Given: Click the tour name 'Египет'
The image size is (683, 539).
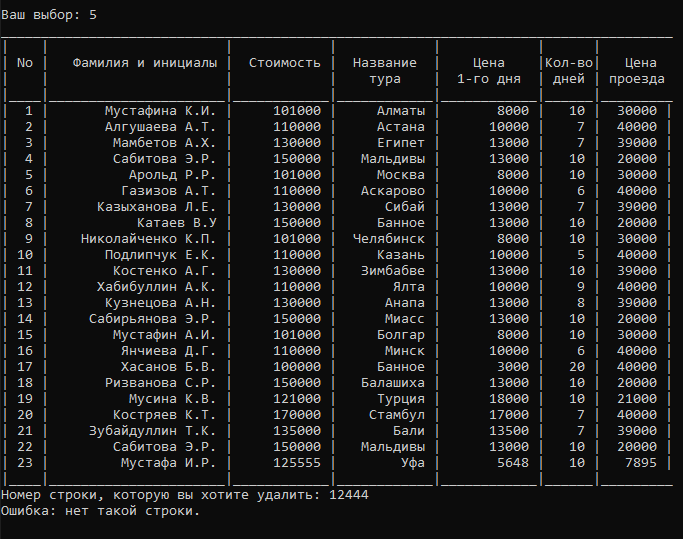Looking at the screenshot, I should tap(401, 143).
